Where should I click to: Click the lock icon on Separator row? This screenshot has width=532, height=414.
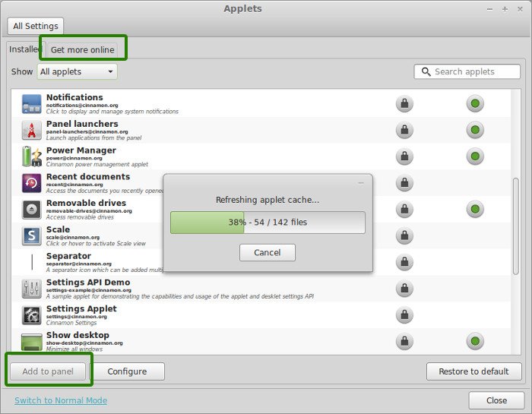tap(404, 262)
